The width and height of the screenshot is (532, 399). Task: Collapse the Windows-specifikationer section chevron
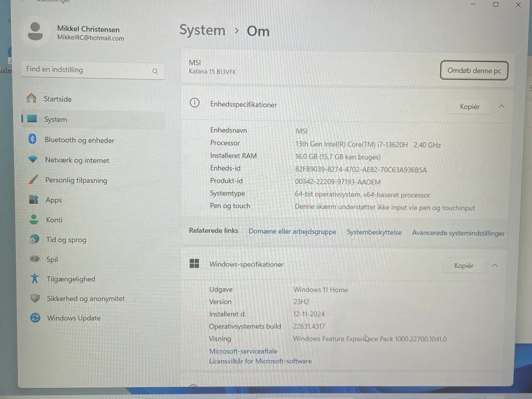coord(495,265)
